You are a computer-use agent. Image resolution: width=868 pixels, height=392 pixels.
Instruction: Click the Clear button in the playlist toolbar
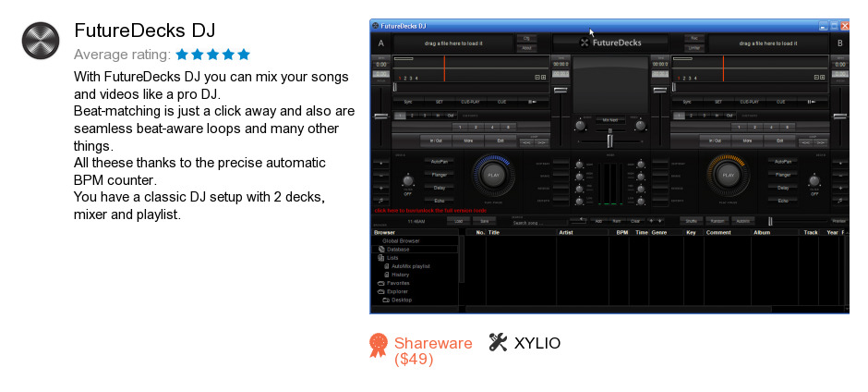[x=635, y=221]
